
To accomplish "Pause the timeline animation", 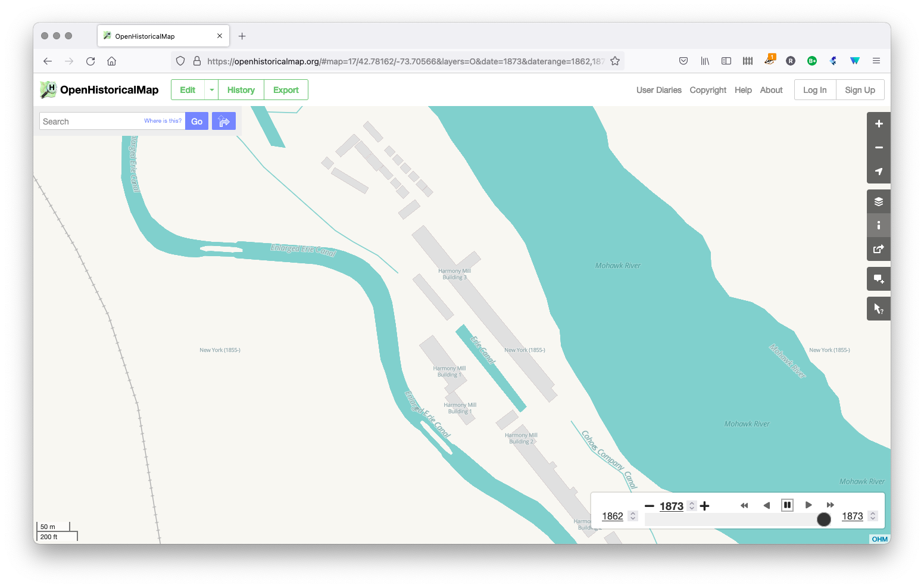I will [x=787, y=505].
